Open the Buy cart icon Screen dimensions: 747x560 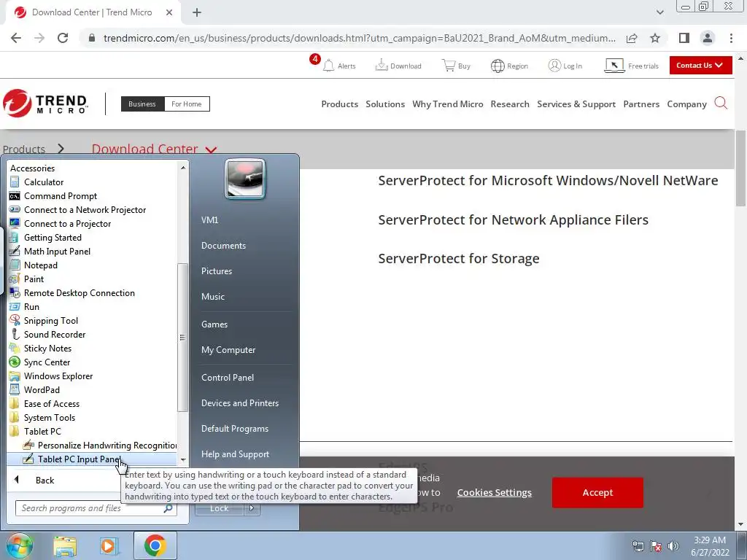(449, 65)
